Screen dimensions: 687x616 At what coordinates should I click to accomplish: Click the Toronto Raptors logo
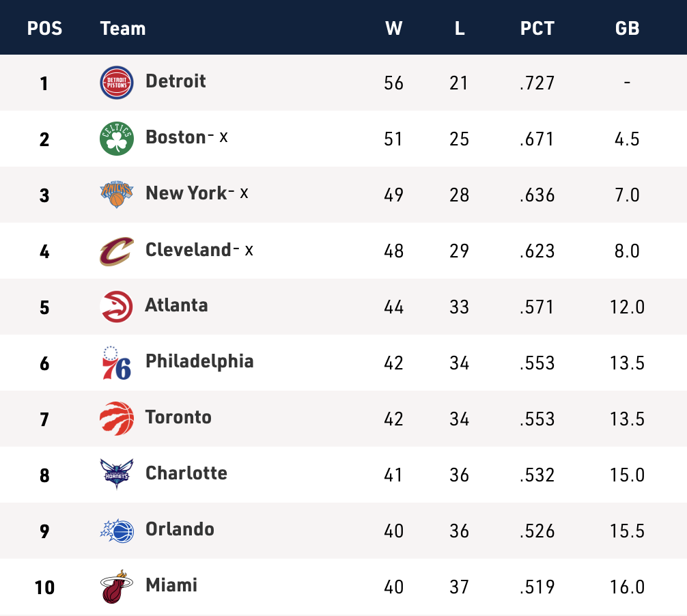pos(117,419)
